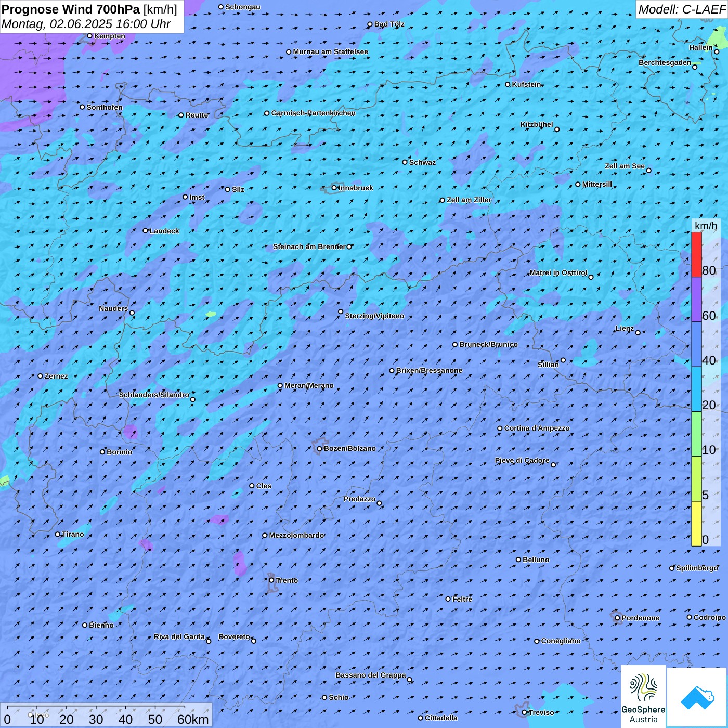This screenshot has width=728, height=728.
Task: Click the Cortina d'Ampezzo city marker
Action: 500,428
